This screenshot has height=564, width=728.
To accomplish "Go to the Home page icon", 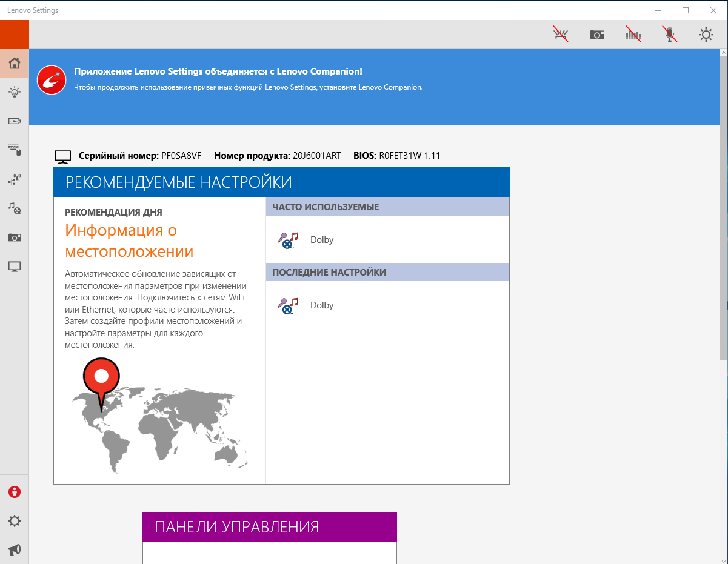I will tap(15, 63).
